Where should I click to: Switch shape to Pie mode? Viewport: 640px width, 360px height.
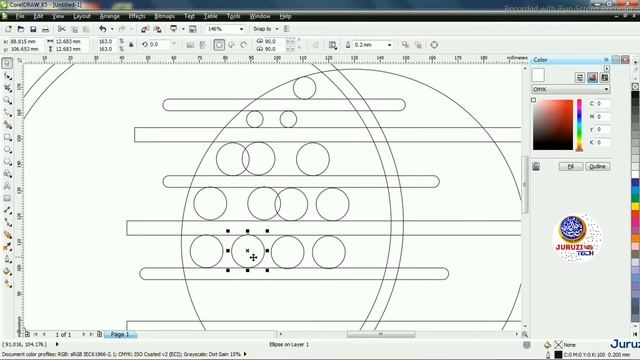[x=231, y=45]
